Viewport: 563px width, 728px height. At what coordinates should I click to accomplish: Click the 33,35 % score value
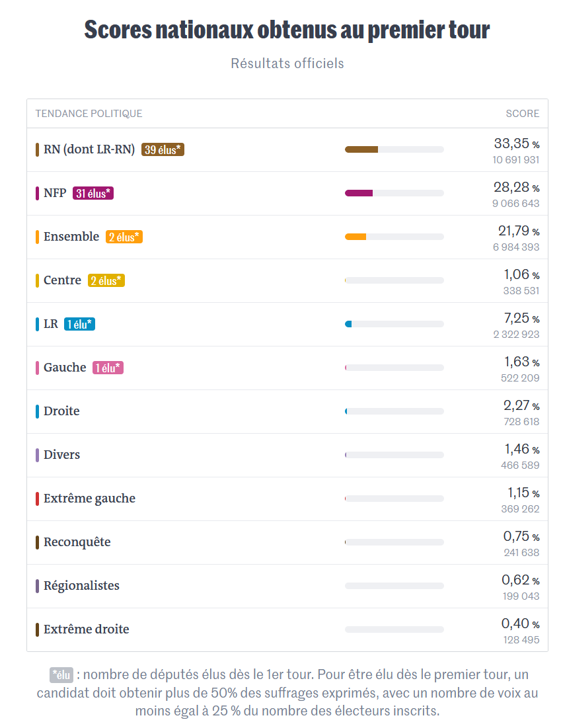517,144
